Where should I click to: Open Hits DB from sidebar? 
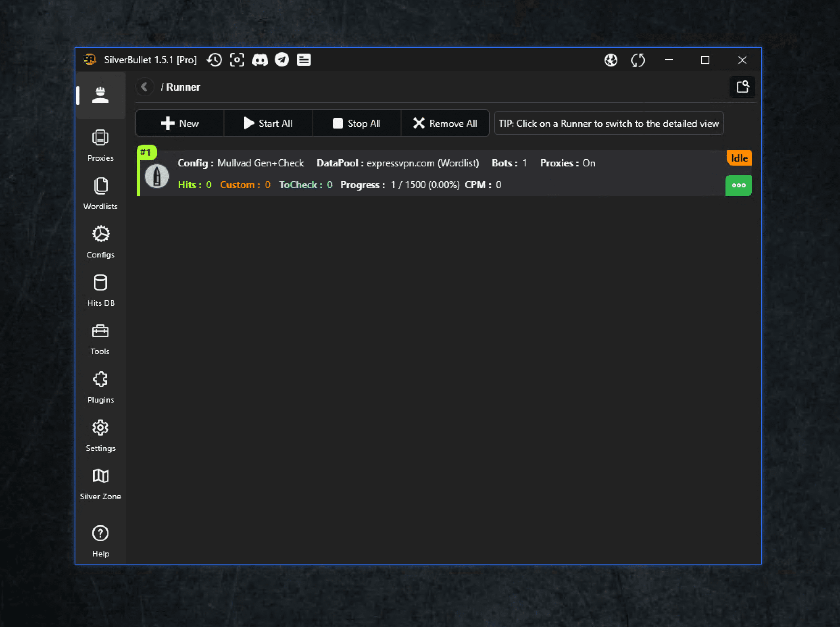click(100, 291)
